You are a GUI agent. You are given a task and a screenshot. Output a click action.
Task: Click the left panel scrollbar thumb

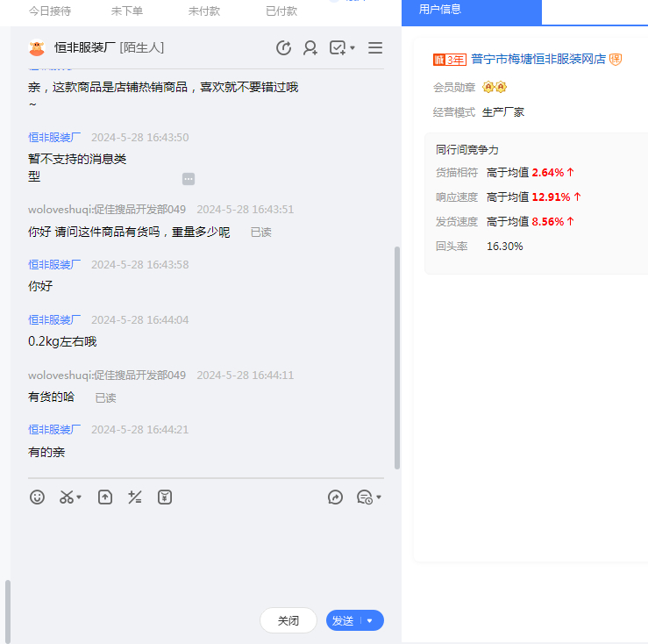click(x=7, y=612)
